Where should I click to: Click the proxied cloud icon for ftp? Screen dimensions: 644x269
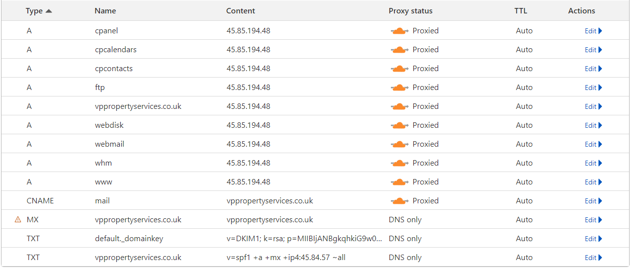tap(399, 88)
